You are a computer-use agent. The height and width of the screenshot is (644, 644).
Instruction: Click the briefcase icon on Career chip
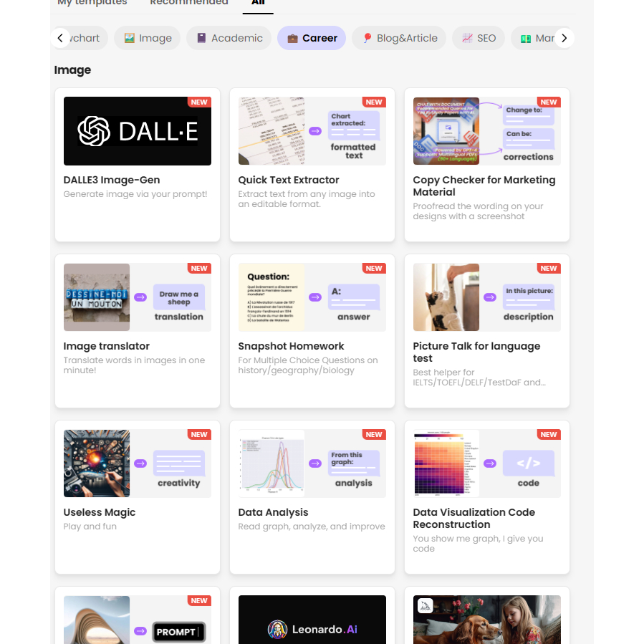292,38
